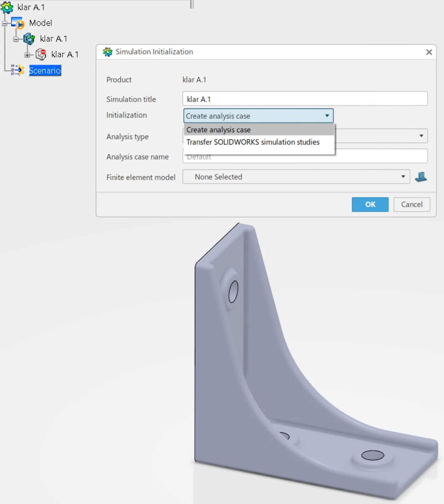Click the part icon with red stop sign
Viewport: 444px width, 504px height.
[41, 54]
